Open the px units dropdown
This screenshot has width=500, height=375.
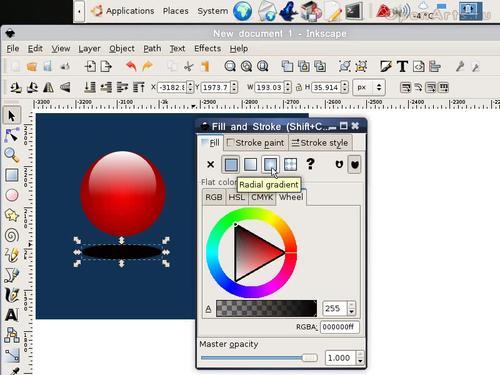click(369, 87)
